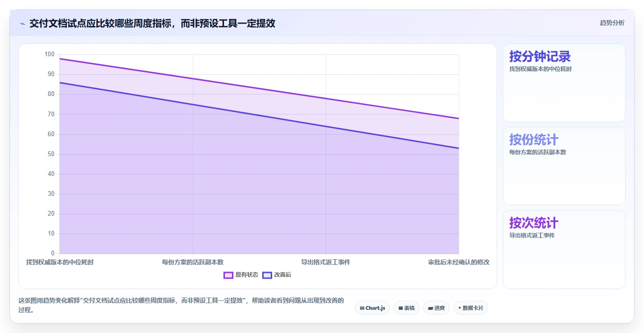The width and height of the screenshot is (644, 333).
Task: Click the card subtitle 每份方案的活跃副本数
Action: point(538,152)
